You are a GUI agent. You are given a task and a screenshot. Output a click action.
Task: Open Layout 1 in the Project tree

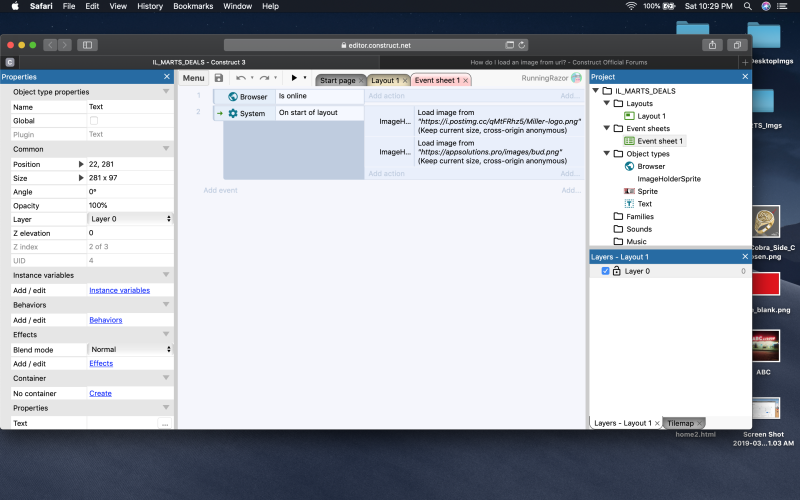click(651, 116)
